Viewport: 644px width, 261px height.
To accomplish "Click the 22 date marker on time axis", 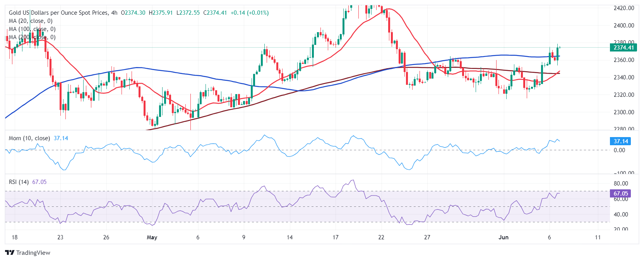I will [381, 237].
